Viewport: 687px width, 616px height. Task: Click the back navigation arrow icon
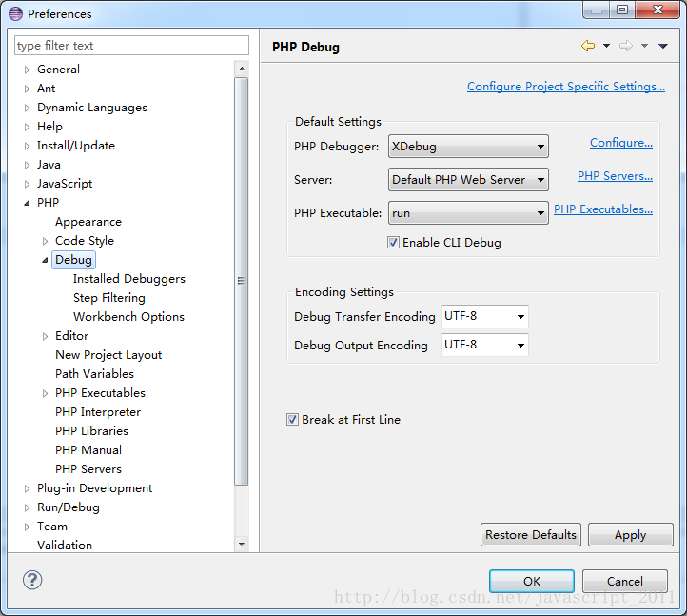[x=587, y=45]
